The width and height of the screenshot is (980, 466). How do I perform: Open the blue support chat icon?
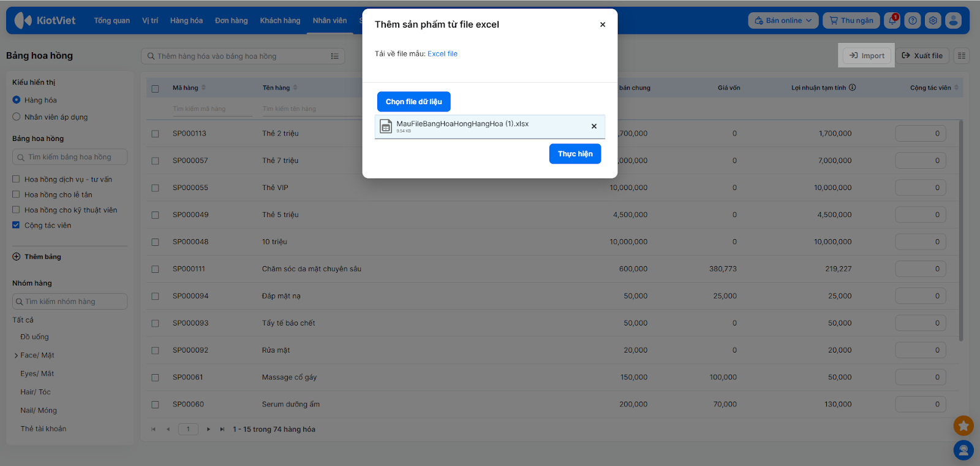tap(963, 451)
